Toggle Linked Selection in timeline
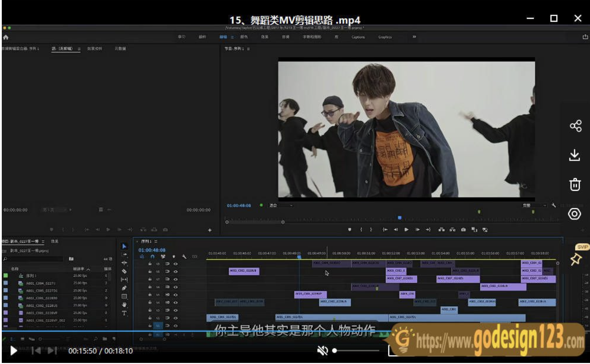The image size is (590, 364). pos(163,257)
